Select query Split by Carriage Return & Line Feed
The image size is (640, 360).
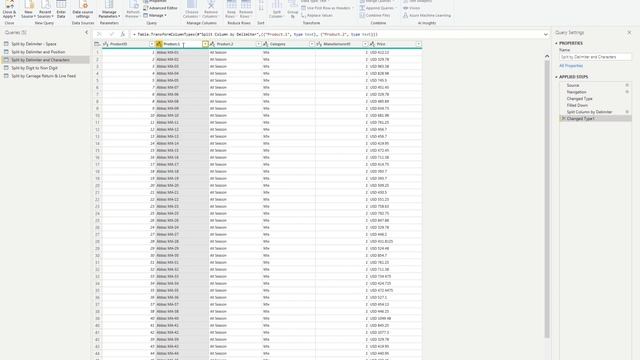tap(45, 76)
